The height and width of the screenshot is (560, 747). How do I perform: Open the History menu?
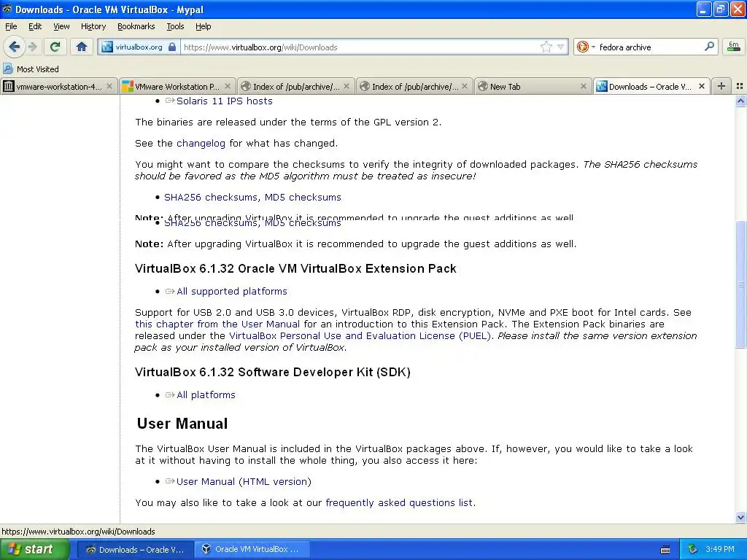(x=93, y=26)
